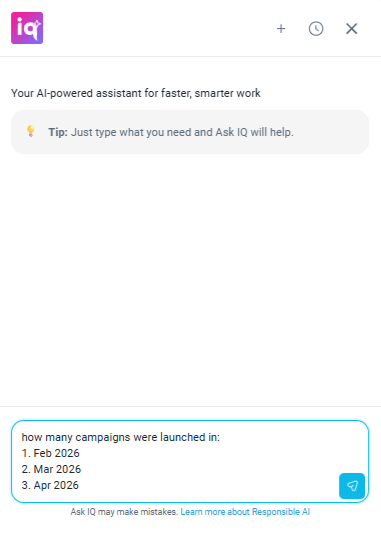
Task: Click the words "Responsible AI" in footer
Action: pos(281,512)
